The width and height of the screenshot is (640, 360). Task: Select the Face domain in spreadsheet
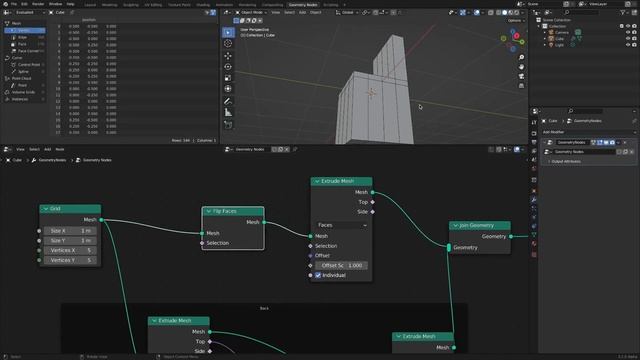24,44
